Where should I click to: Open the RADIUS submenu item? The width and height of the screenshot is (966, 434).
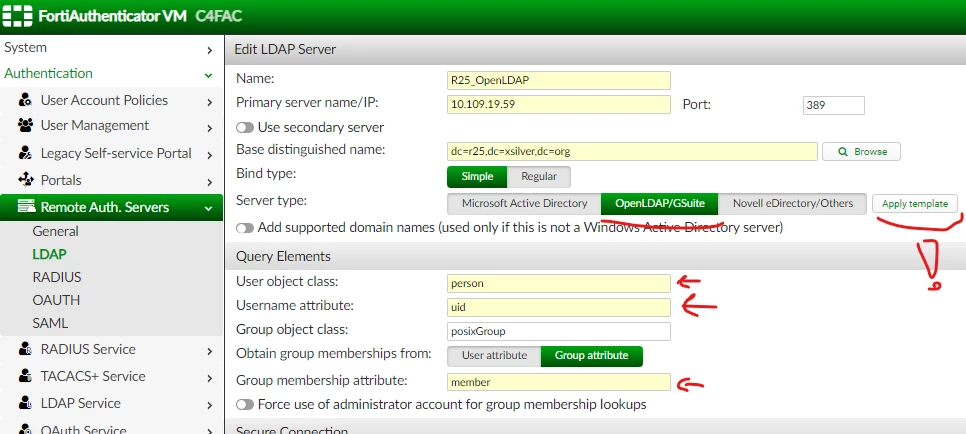(57, 277)
